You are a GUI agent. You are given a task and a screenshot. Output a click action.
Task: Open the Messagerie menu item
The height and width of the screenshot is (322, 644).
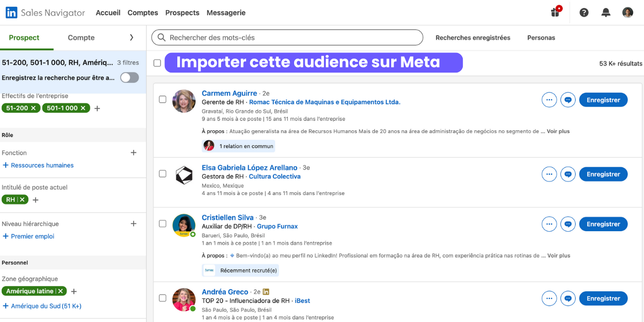(226, 13)
